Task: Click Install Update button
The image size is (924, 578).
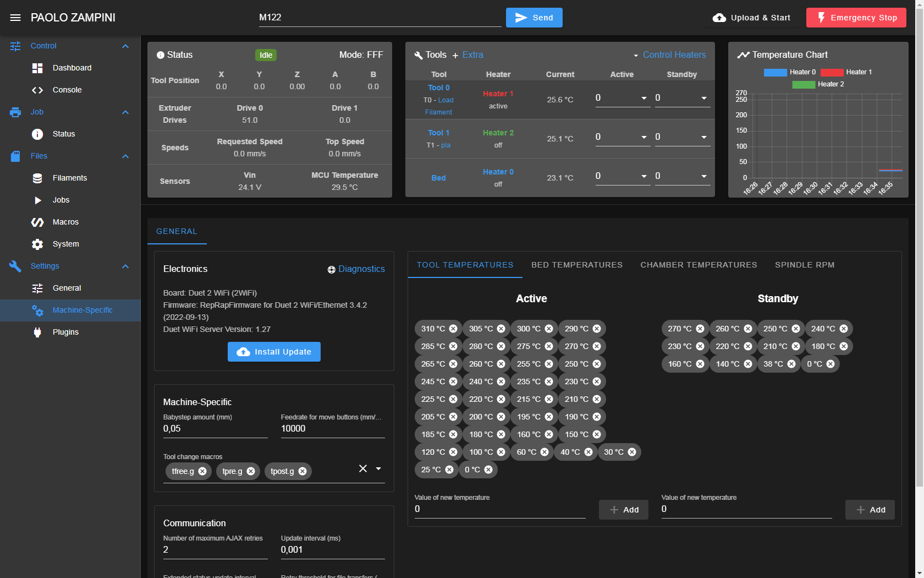Action: click(x=274, y=352)
